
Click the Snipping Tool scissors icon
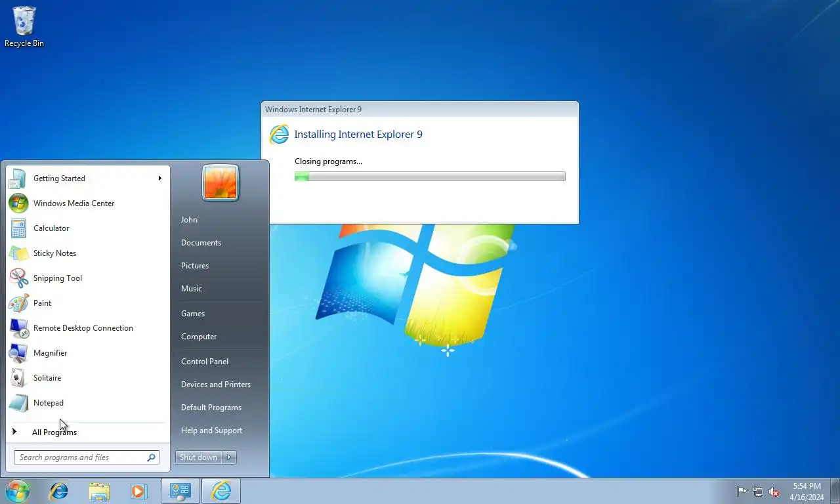pyautogui.click(x=18, y=278)
